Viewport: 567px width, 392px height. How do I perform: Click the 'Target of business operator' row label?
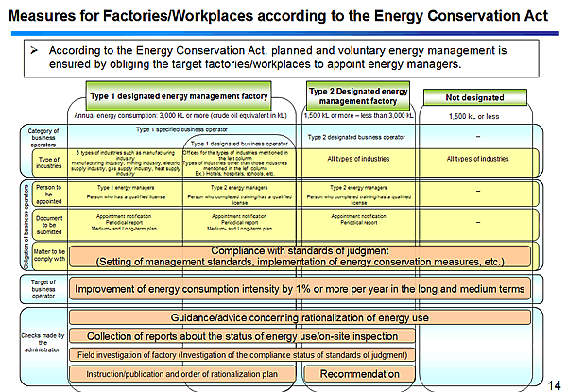(x=43, y=289)
